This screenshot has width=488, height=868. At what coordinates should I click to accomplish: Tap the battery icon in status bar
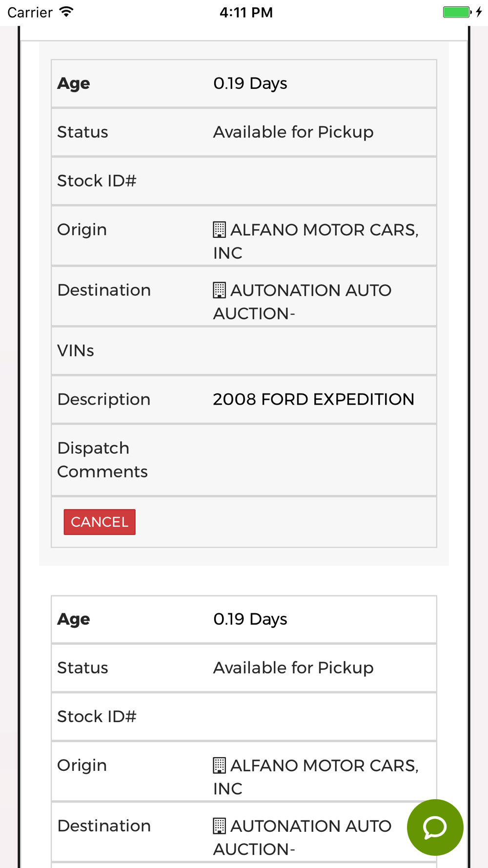(x=457, y=12)
